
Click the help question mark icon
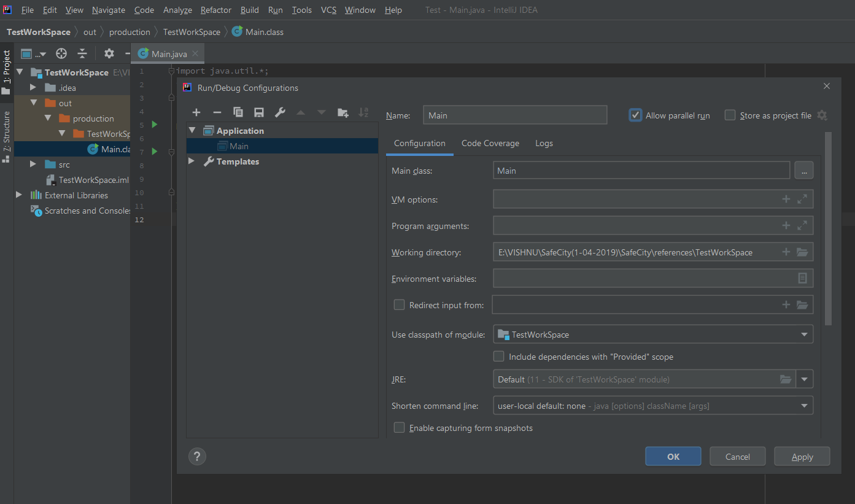point(197,456)
